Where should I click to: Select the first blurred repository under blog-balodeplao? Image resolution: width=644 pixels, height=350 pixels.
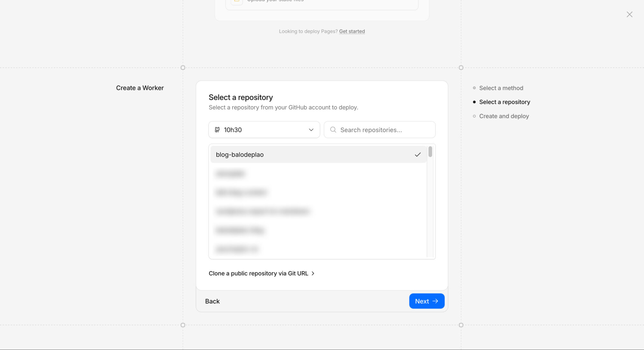(230, 174)
